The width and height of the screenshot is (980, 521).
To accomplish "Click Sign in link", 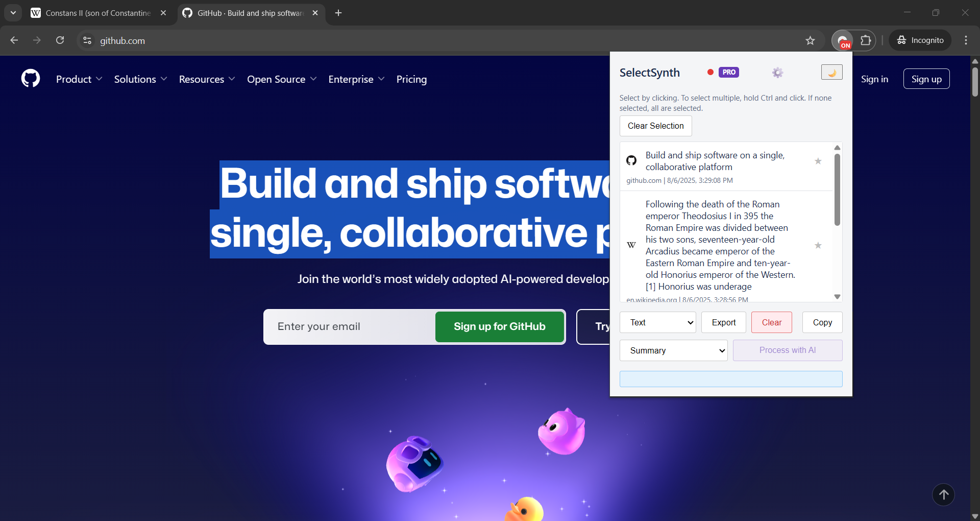I will (x=874, y=79).
